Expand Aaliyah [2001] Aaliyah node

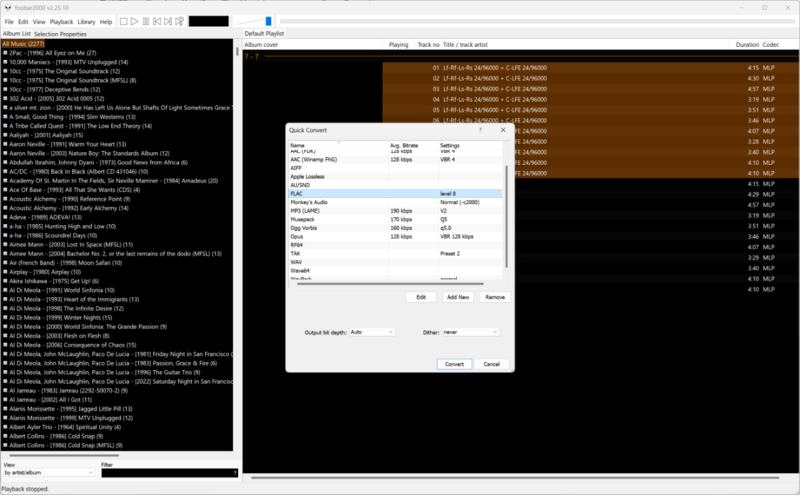coord(5,135)
